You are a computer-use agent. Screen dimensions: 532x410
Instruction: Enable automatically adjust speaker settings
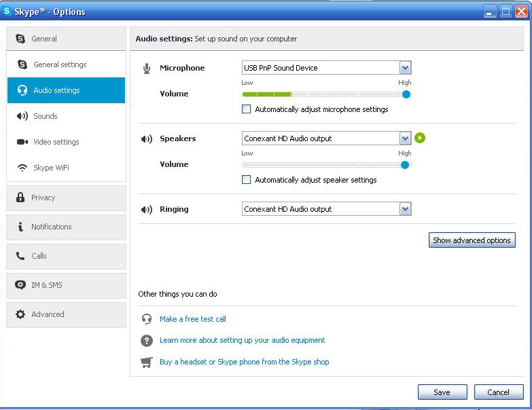tap(247, 180)
